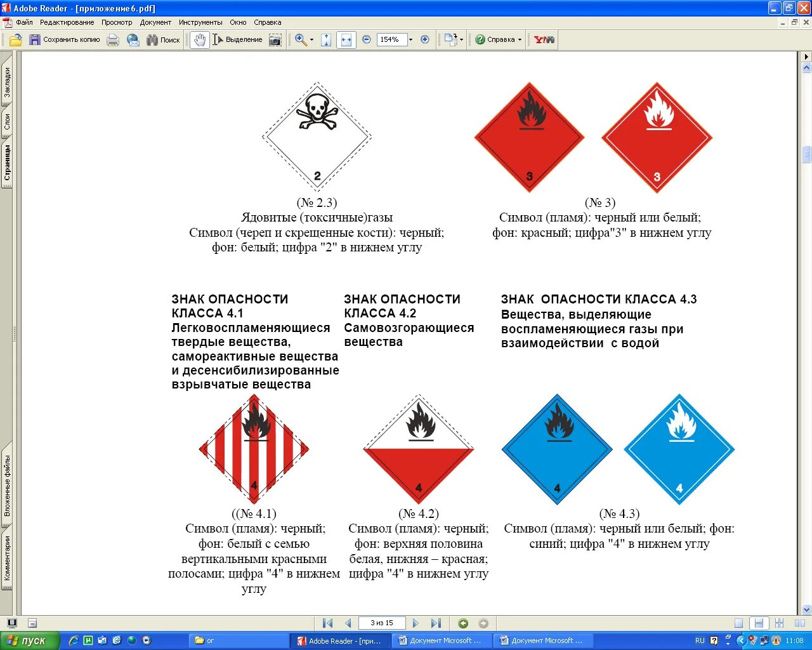Open the Документ menu

click(155, 22)
